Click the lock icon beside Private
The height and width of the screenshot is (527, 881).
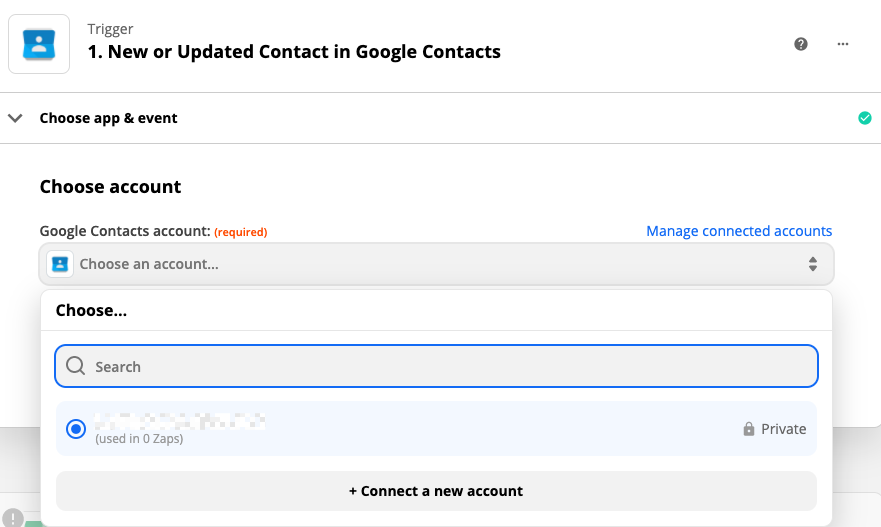pyautogui.click(x=749, y=429)
